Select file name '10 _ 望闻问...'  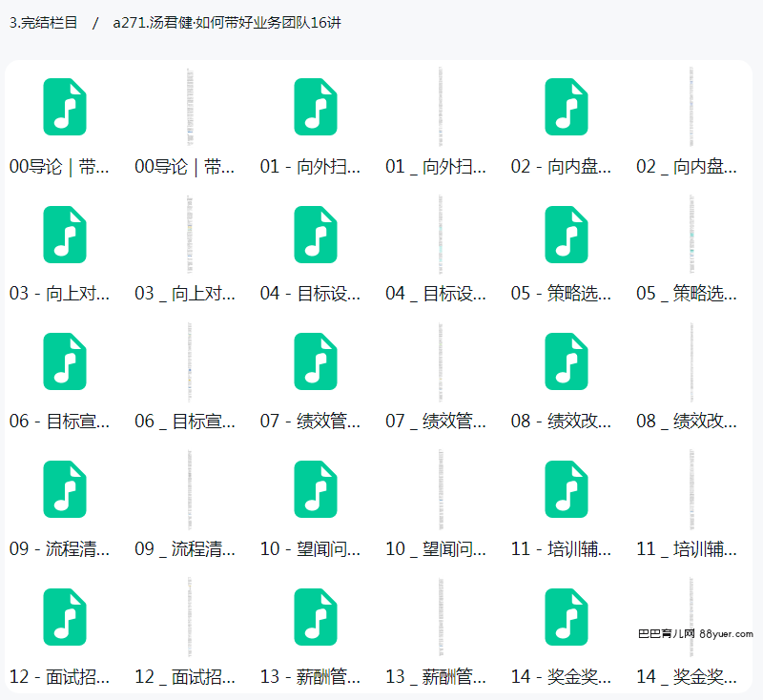(436, 548)
